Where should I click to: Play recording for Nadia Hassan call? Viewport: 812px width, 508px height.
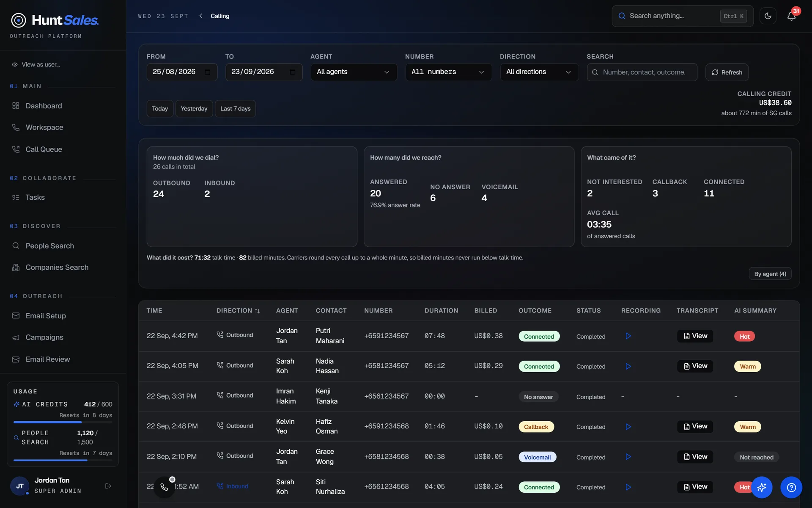(628, 366)
